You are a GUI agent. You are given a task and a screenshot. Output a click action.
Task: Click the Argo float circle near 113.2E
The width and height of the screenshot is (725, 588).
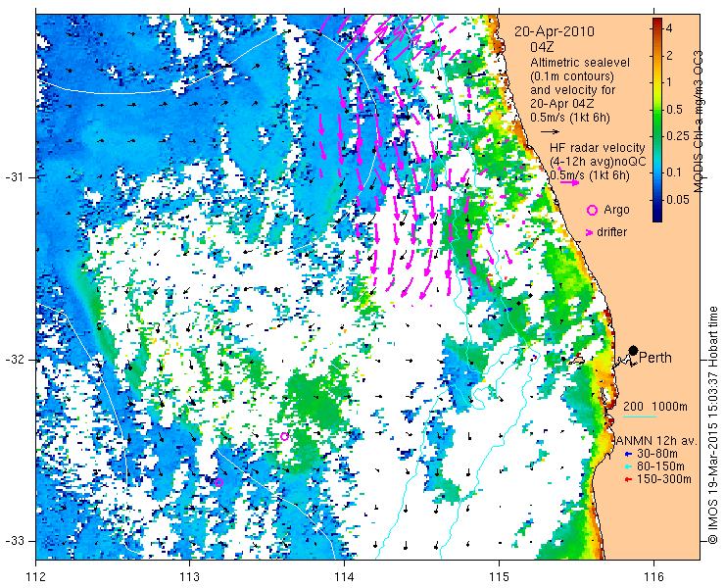point(218,482)
